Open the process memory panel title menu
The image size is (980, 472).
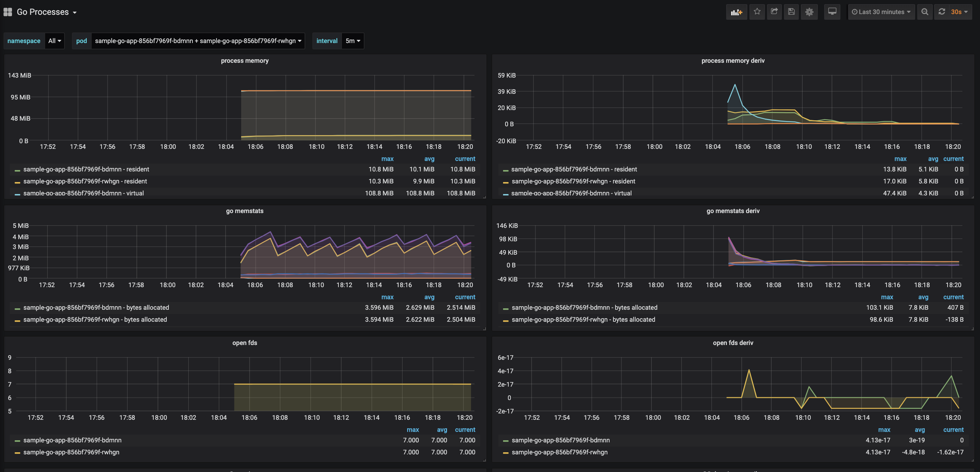point(245,61)
